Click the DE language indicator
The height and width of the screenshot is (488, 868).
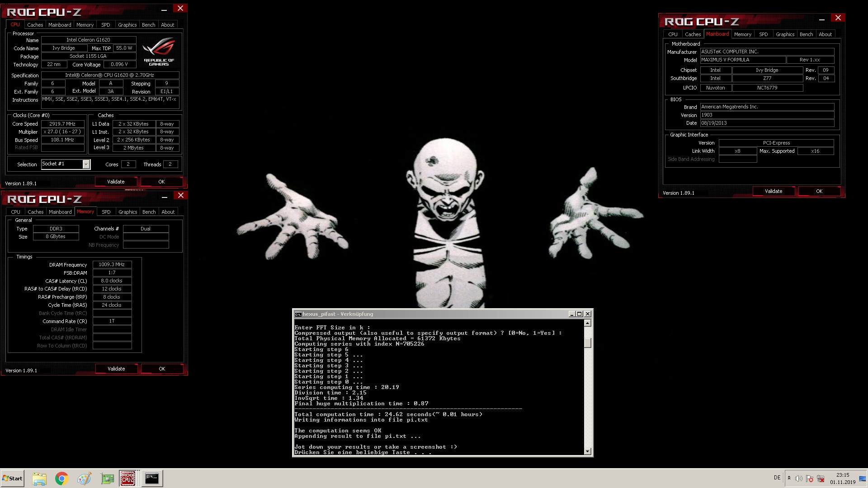(x=777, y=478)
